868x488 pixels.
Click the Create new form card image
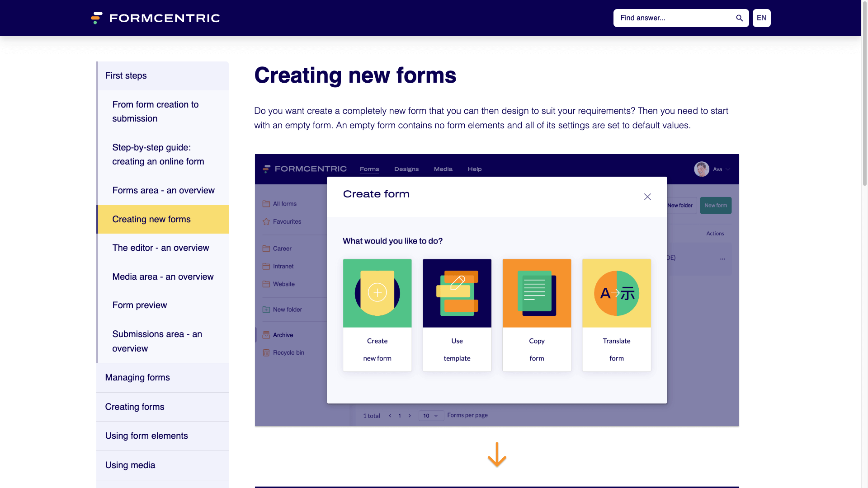377,293
